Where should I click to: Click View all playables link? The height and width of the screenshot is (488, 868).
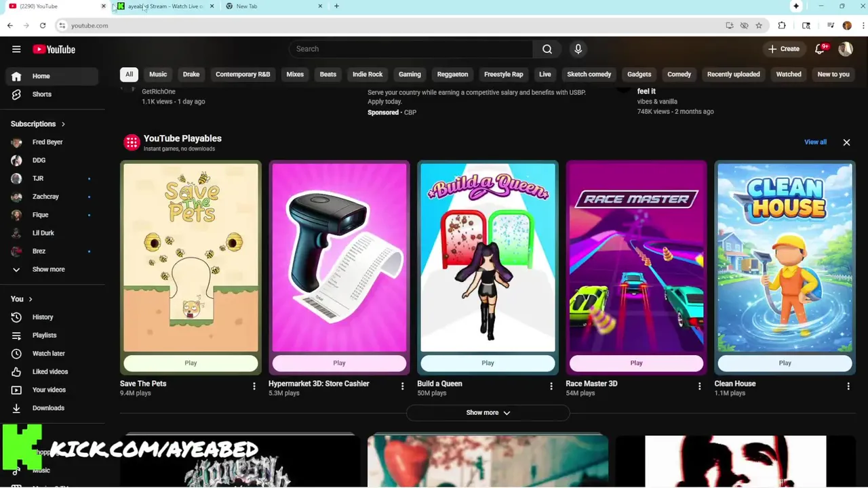point(815,142)
